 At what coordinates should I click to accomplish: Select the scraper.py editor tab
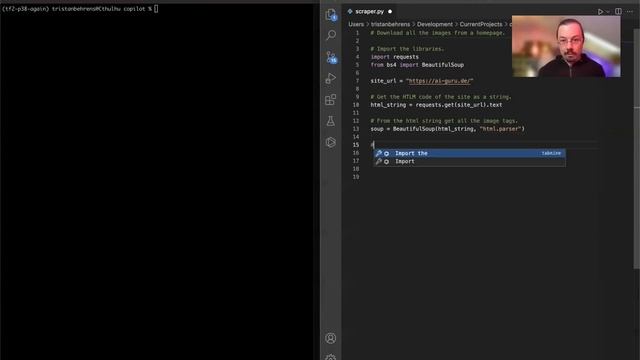point(369,11)
